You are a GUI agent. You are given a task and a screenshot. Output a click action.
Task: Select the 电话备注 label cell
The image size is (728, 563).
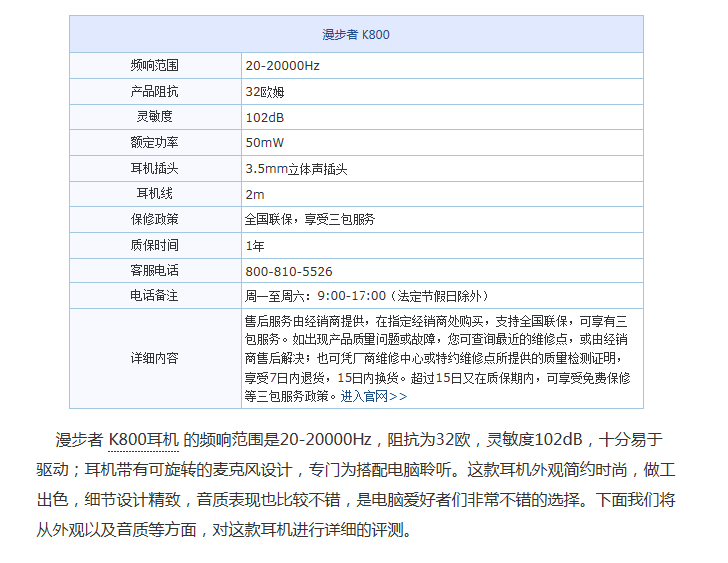pos(154,296)
